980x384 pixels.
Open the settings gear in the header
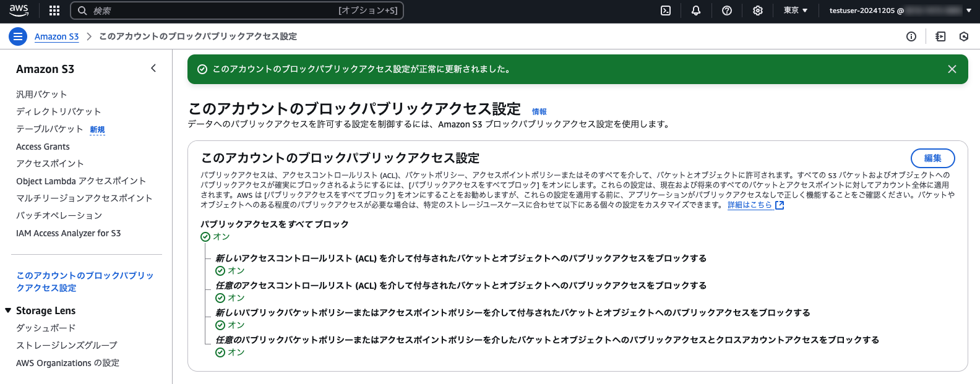758,11
